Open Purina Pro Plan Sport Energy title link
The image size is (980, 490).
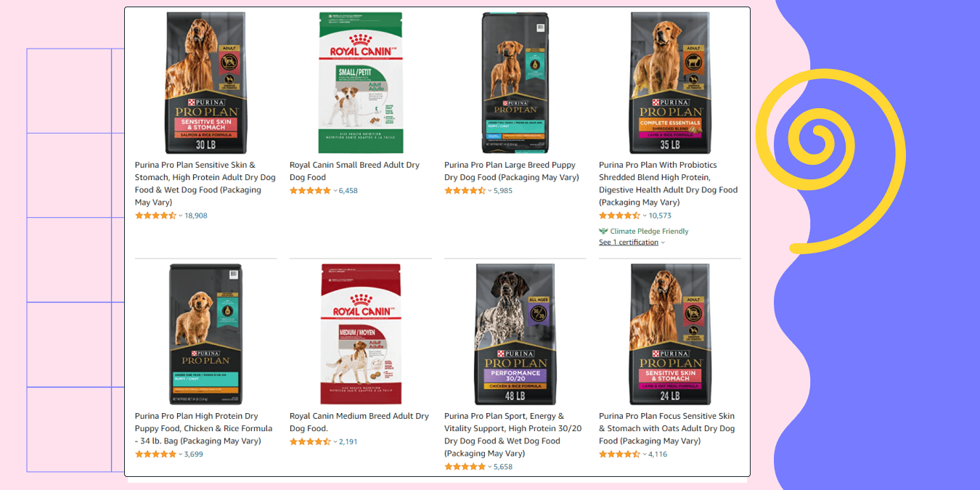(513, 435)
